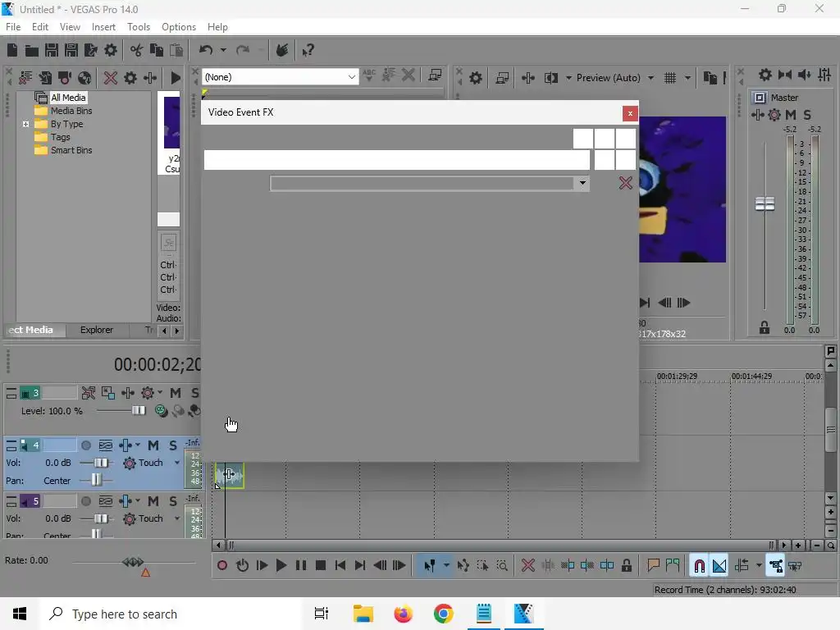The image size is (840, 630).
Task: Click the interactive tutorials hand icon
Action: (282, 50)
